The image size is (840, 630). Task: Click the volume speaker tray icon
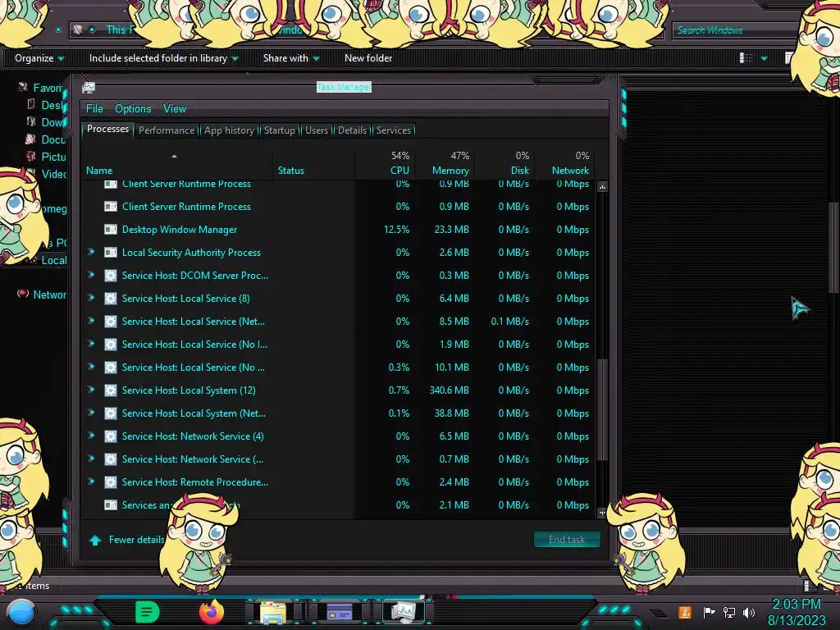point(749,612)
